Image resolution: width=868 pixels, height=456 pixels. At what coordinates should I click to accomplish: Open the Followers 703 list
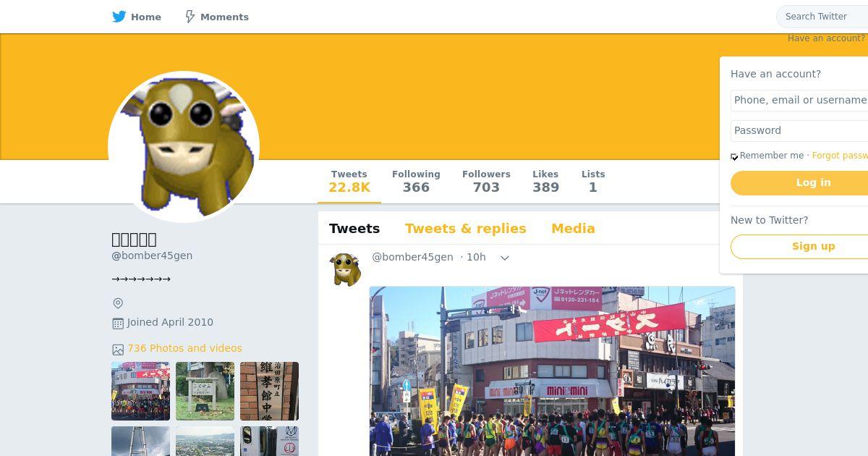[x=486, y=182]
